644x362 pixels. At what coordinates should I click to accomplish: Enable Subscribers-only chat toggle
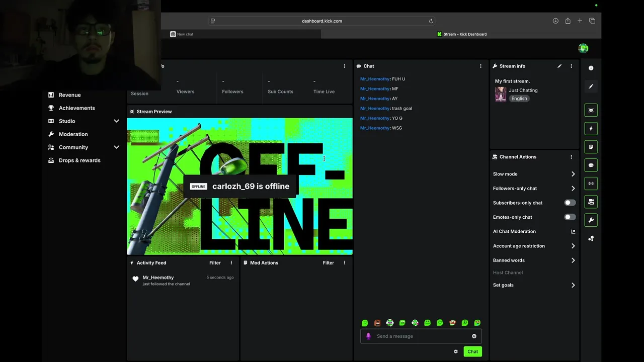tap(570, 203)
